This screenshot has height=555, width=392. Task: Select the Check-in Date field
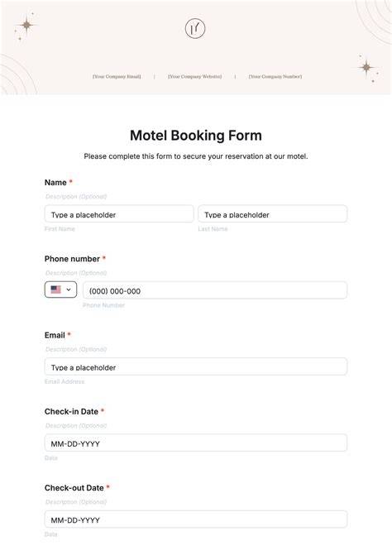(x=196, y=443)
